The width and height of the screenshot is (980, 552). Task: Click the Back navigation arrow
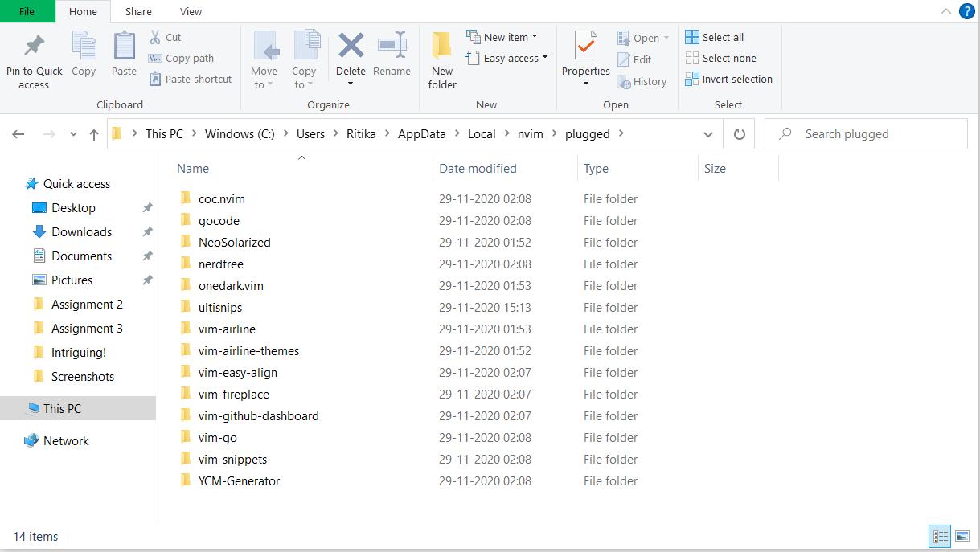[18, 134]
